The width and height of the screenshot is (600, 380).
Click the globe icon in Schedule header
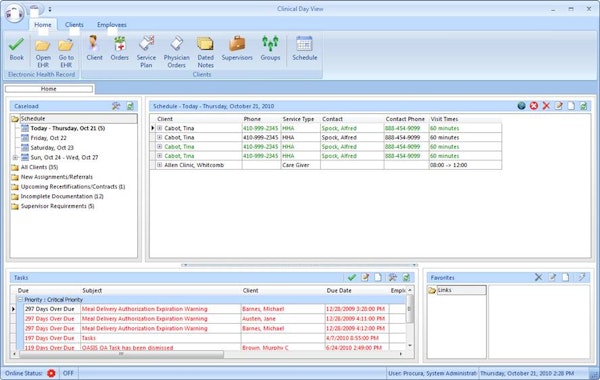521,106
